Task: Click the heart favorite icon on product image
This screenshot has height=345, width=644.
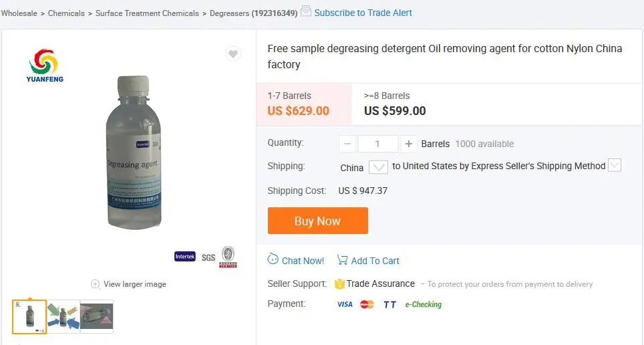Action: [x=232, y=54]
